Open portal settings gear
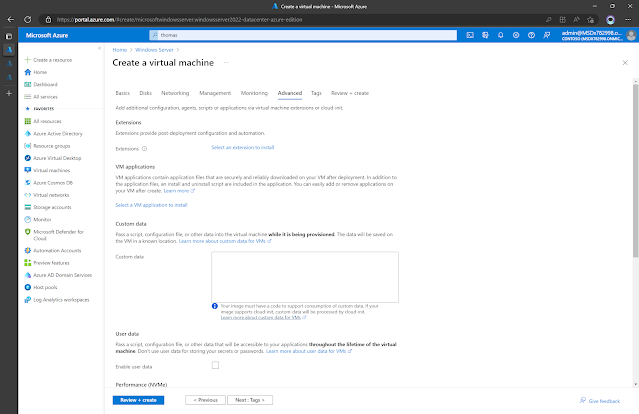The height and width of the screenshot is (414, 639). click(516, 35)
